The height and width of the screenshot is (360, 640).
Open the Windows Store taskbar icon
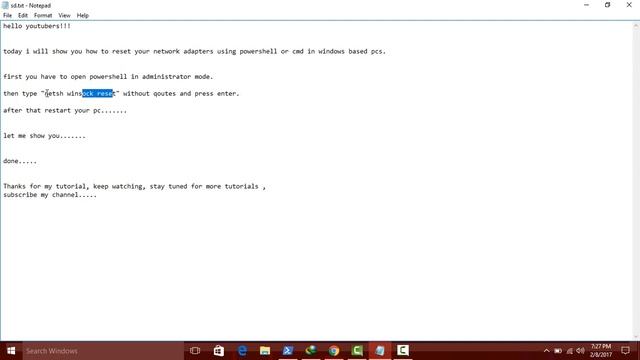tap(219, 351)
